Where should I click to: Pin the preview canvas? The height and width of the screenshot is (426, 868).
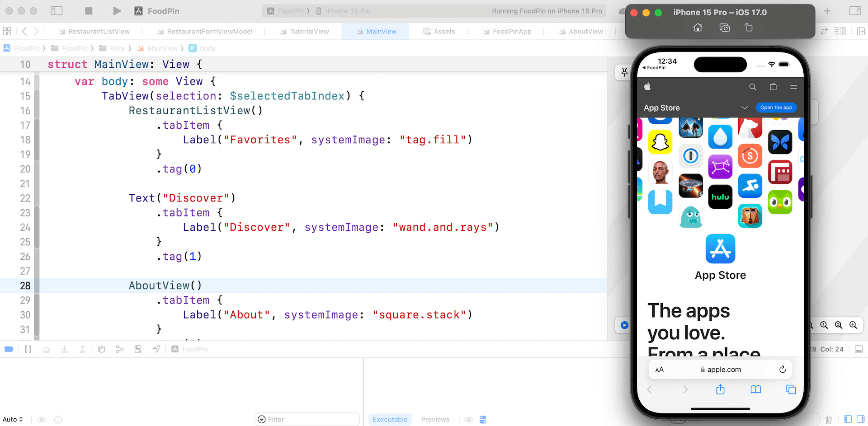pos(624,72)
